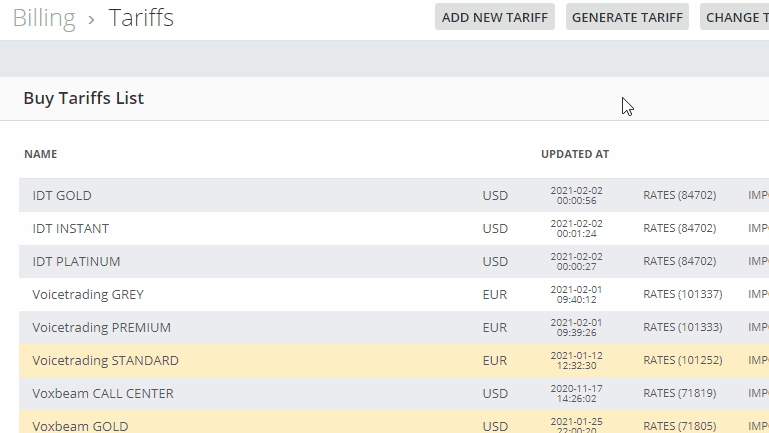
Task: View RATES (84702) for IDT INSTANT
Action: click(679, 228)
